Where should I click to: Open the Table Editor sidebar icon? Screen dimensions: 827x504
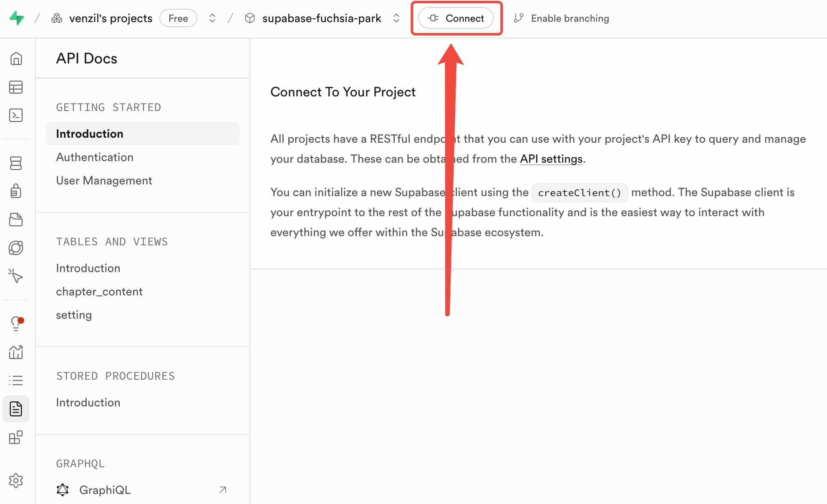(x=16, y=87)
